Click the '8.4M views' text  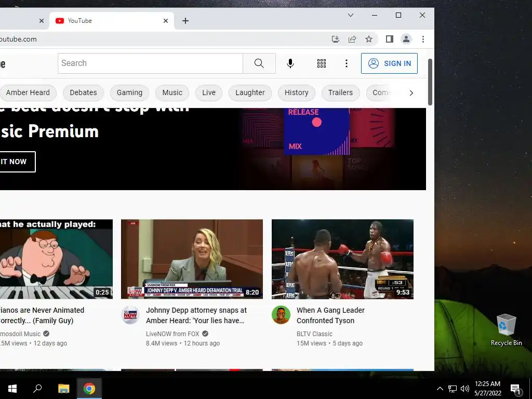tap(162, 343)
